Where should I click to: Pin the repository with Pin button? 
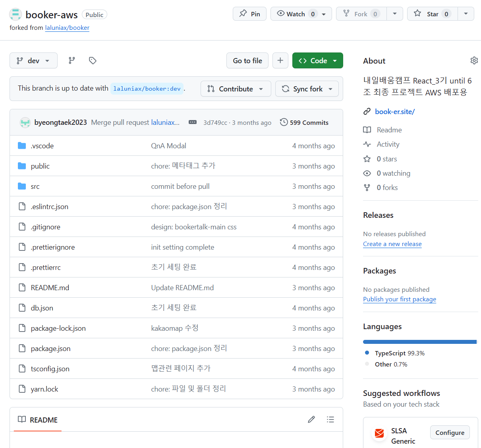coord(249,14)
